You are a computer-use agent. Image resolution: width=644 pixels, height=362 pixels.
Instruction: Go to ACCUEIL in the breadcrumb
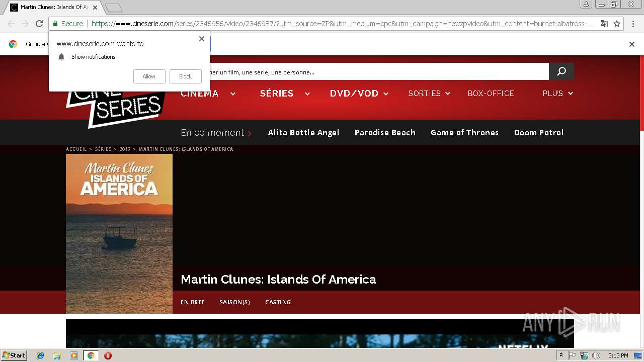point(76,149)
